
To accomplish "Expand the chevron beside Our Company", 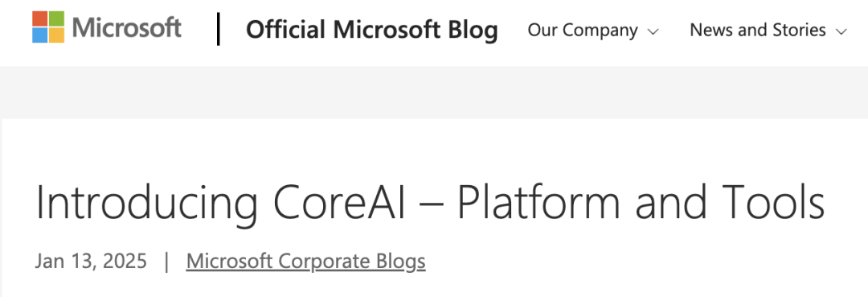I will [x=653, y=31].
